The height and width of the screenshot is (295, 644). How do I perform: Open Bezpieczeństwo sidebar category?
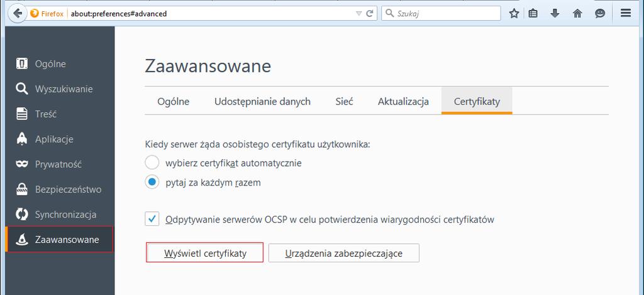pyautogui.click(x=60, y=189)
